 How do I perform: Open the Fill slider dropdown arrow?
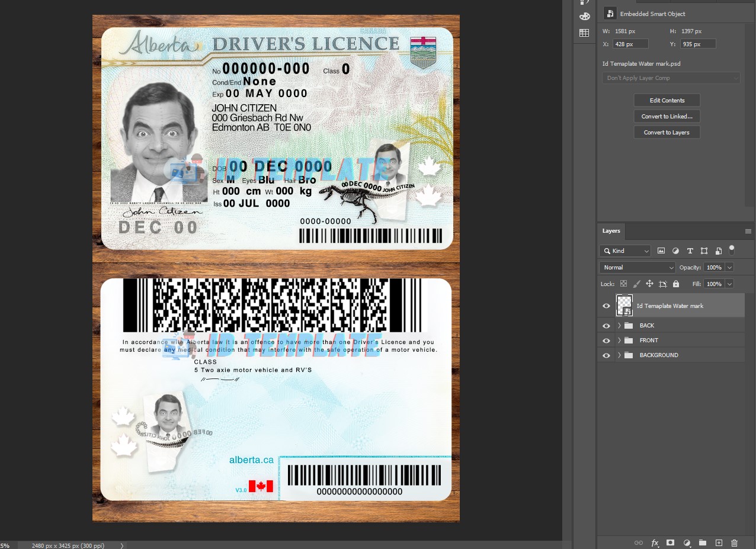pyautogui.click(x=729, y=284)
